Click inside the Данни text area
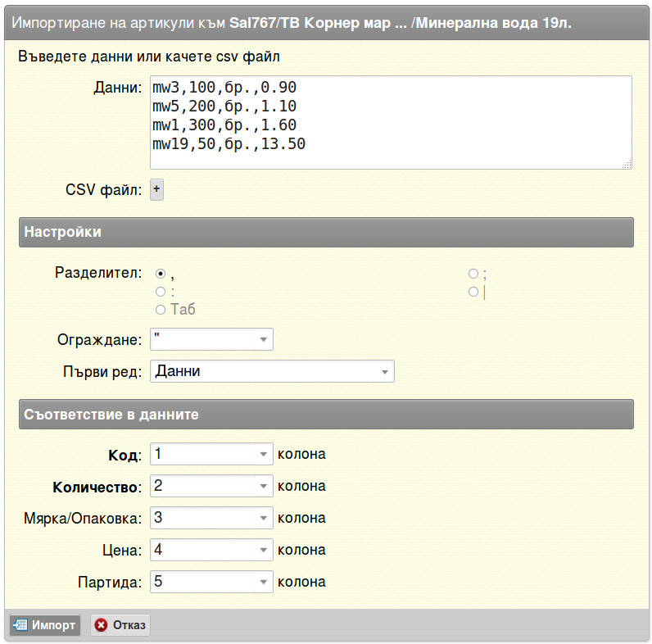652x644 pixels. click(x=391, y=122)
